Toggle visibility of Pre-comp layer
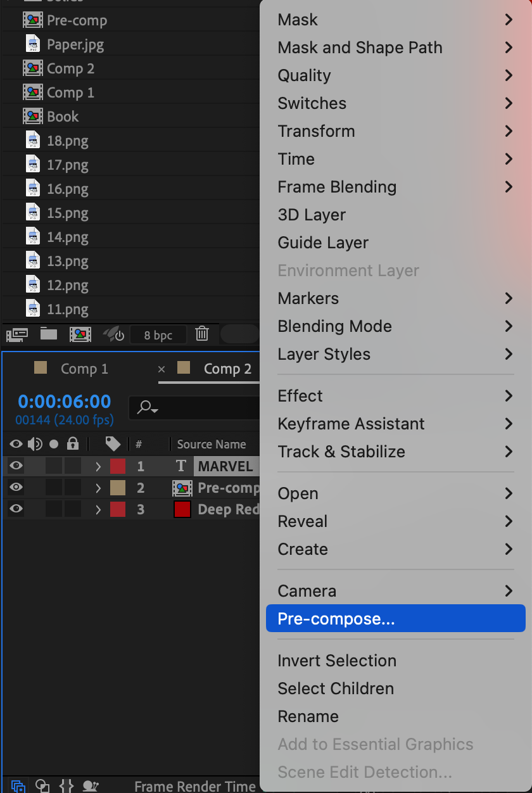The height and width of the screenshot is (793, 532). pyautogui.click(x=16, y=488)
